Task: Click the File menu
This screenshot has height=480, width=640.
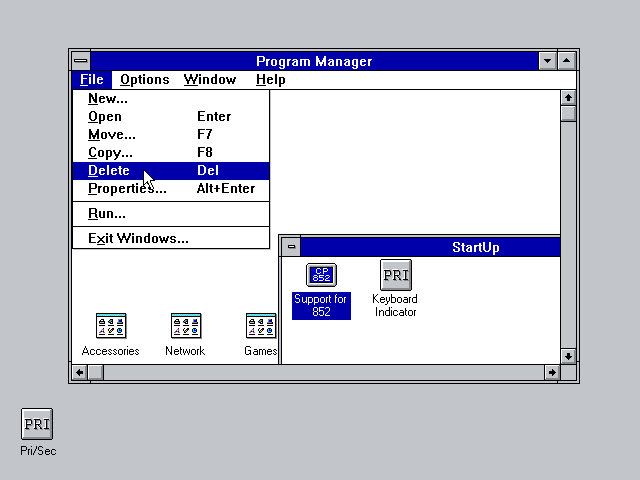Action: click(x=91, y=80)
